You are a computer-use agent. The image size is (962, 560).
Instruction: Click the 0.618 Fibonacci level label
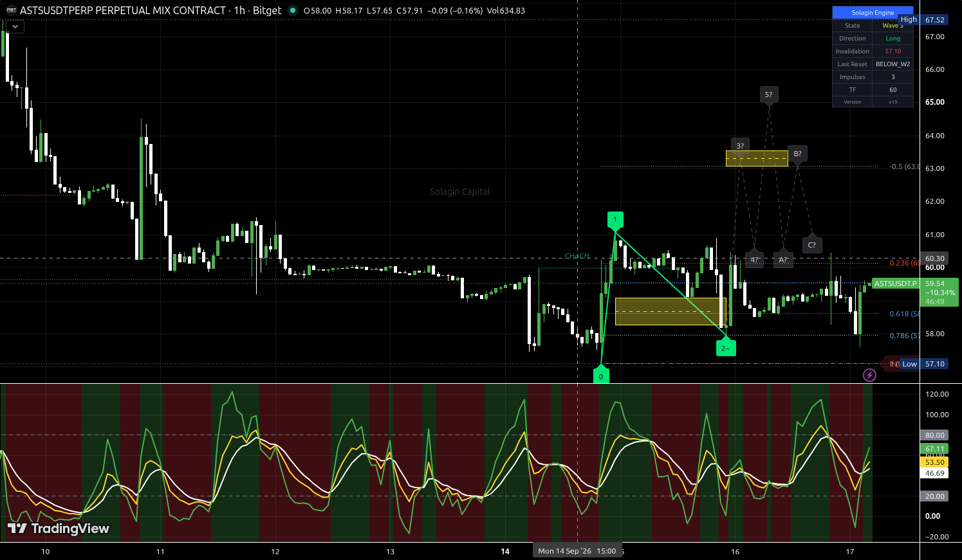(x=904, y=314)
